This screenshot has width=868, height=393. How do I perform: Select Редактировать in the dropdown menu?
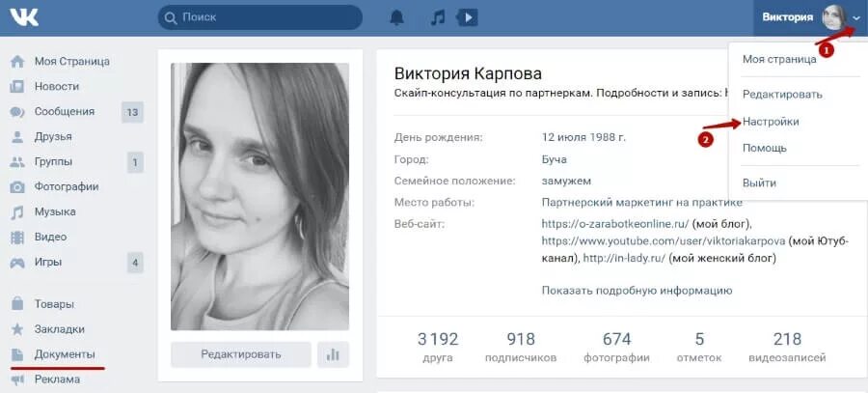pyautogui.click(x=782, y=95)
